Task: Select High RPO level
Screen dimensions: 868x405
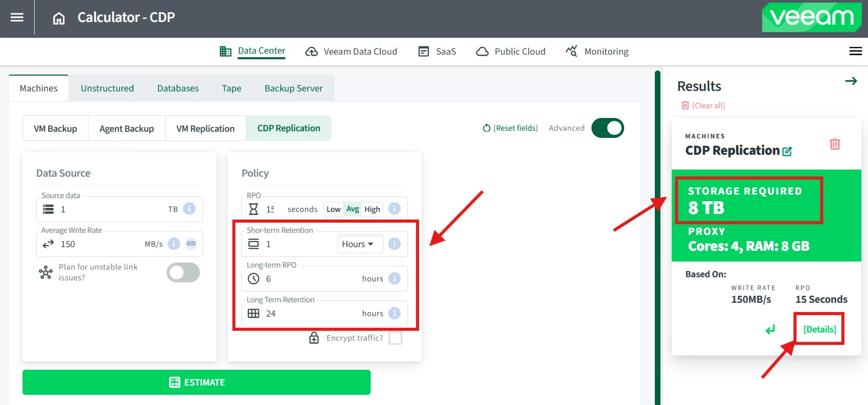Action: pyautogui.click(x=372, y=209)
